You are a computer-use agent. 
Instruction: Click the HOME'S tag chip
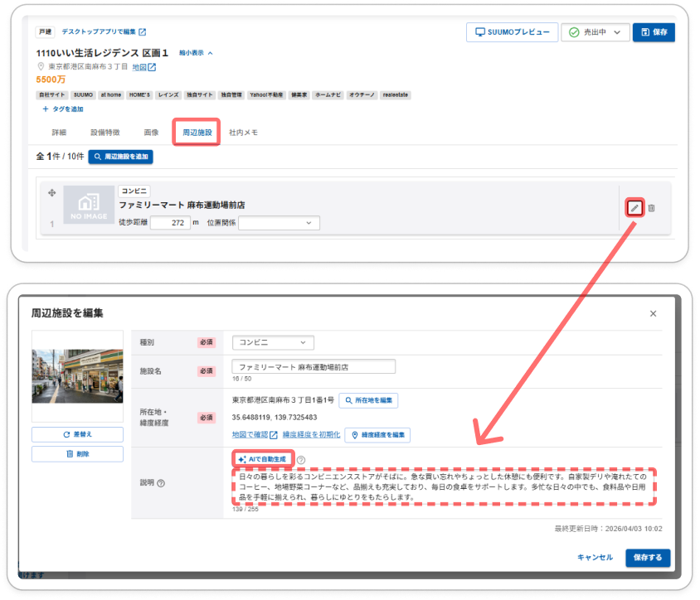[139, 95]
